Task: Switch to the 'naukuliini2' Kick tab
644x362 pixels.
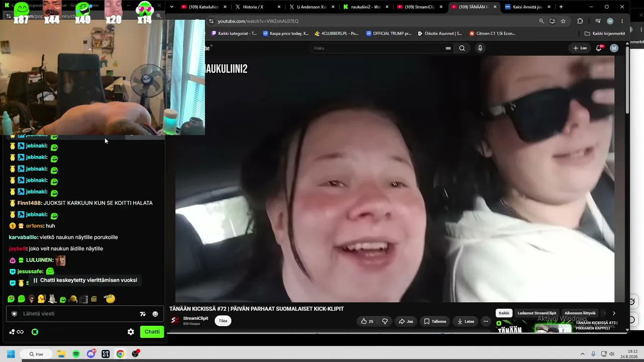Action: pos(366,7)
